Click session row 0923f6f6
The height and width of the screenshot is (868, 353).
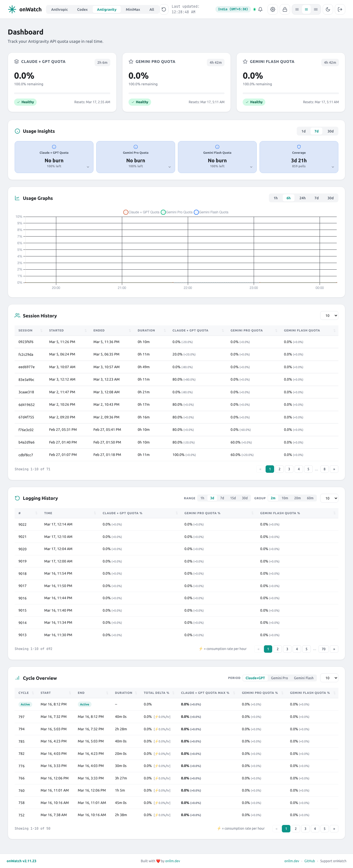click(x=176, y=342)
